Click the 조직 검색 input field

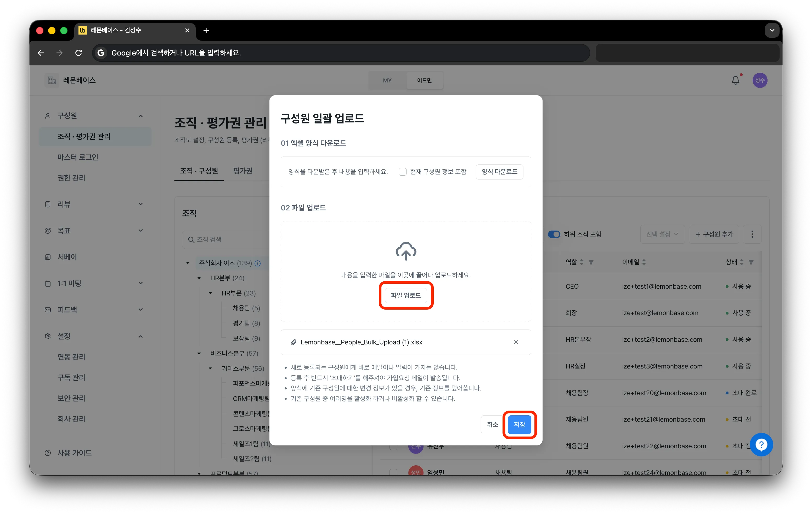click(x=226, y=239)
